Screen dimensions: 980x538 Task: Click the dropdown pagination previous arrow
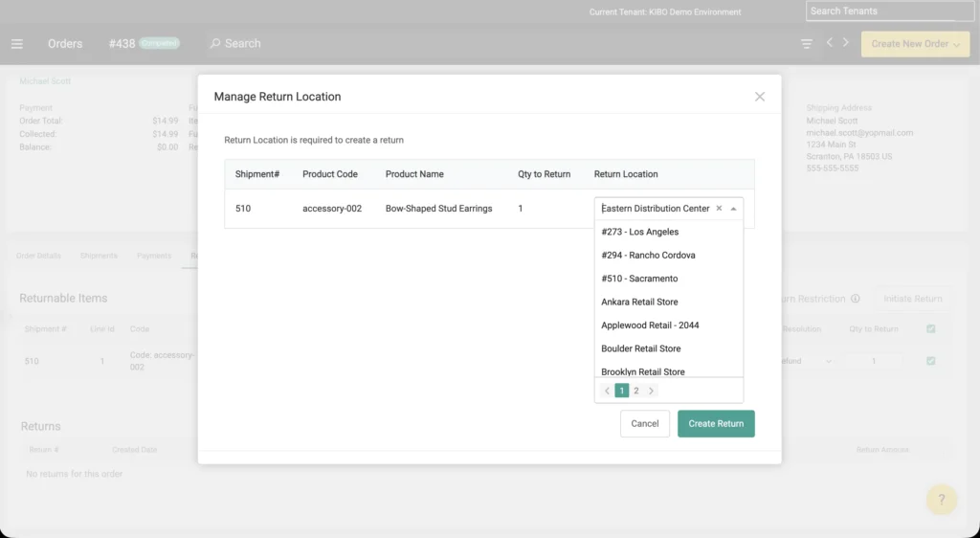pos(607,391)
